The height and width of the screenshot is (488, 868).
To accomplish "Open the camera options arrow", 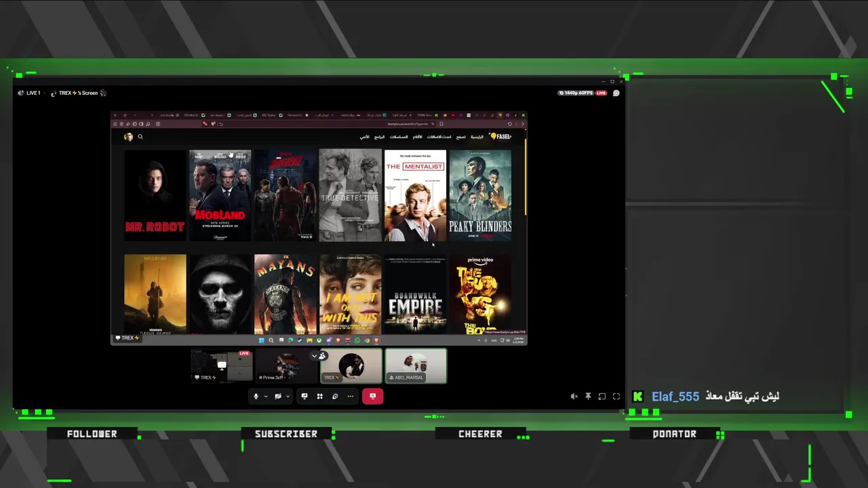I will pyautogui.click(x=288, y=396).
